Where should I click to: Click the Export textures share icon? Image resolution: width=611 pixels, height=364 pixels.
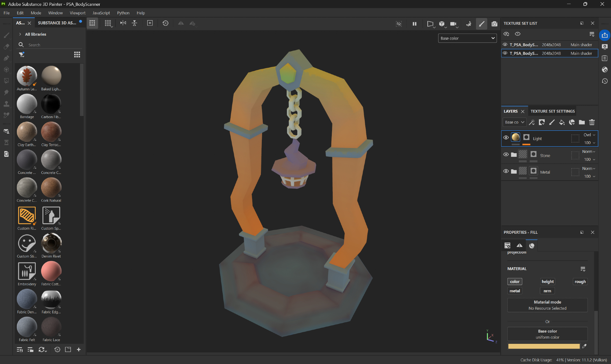tap(605, 35)
